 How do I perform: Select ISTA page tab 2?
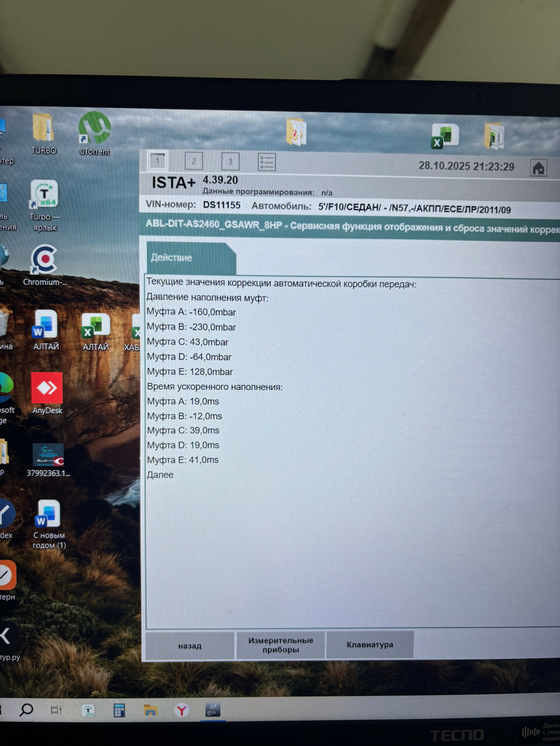click(194, 161)
